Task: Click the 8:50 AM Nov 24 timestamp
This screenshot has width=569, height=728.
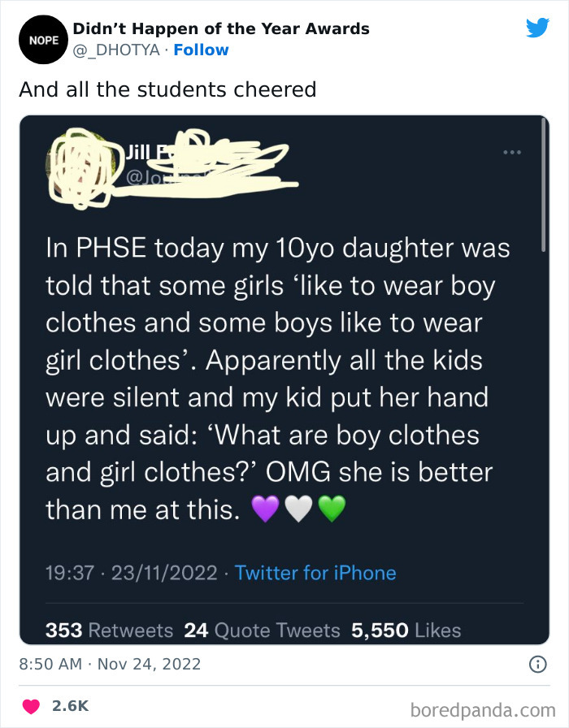Action: coord(110,665)
